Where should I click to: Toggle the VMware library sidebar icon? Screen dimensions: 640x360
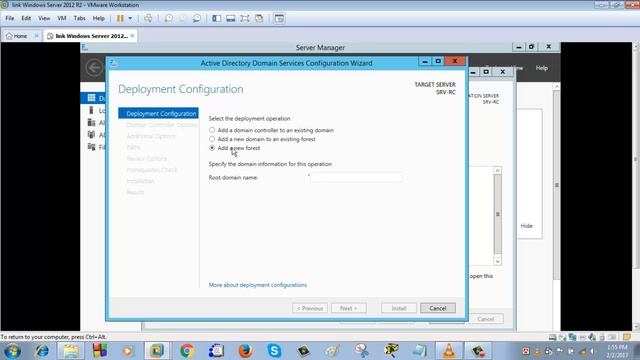point(217,18)
